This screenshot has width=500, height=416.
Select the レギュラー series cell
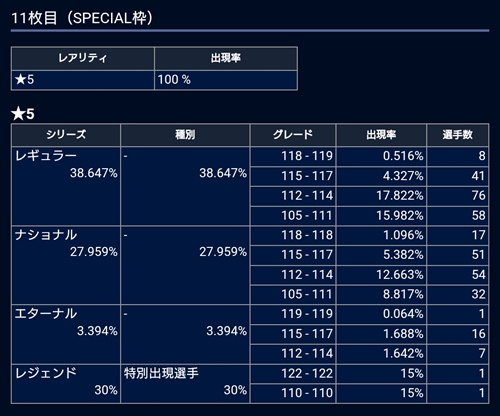pos(66,186)
